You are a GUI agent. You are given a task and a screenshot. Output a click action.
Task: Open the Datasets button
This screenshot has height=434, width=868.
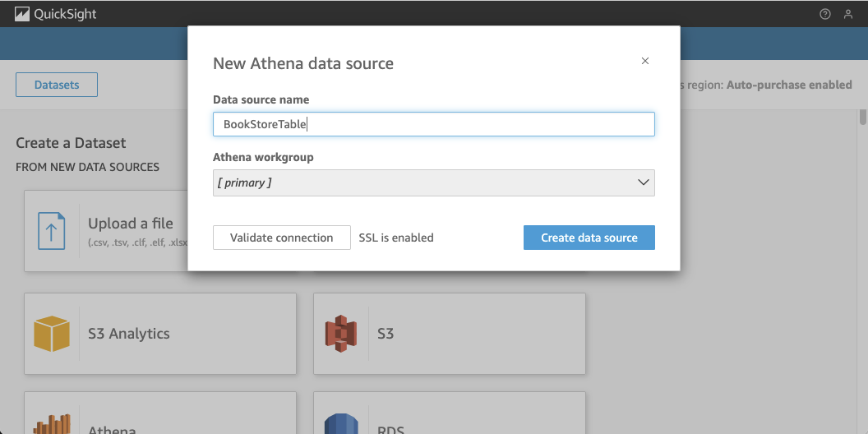(x=57, y=85)
